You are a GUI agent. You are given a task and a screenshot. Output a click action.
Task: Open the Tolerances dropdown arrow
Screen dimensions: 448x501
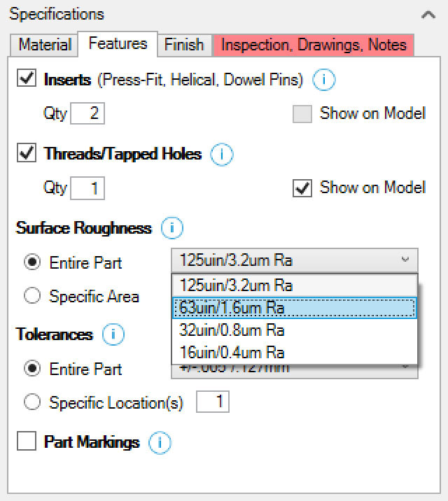click(405, 367)
